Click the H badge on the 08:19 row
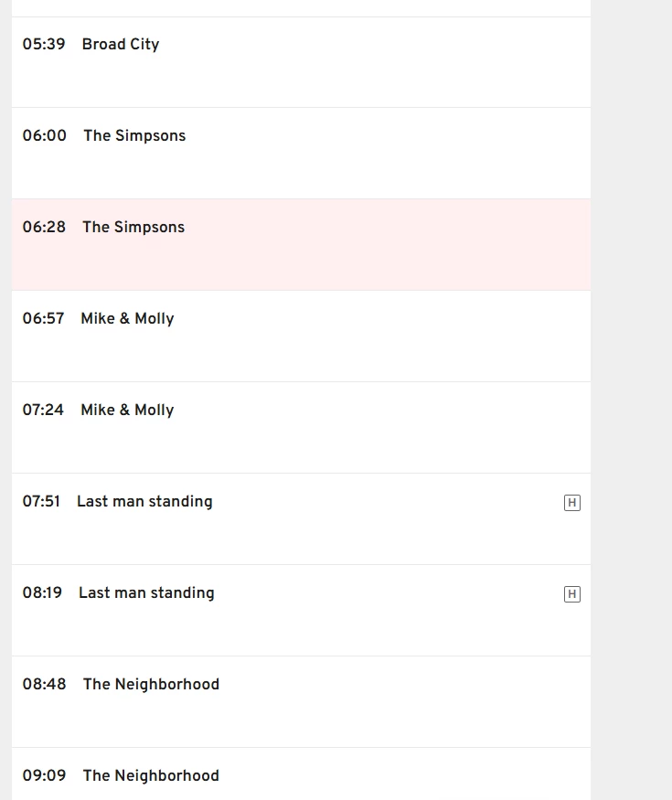 tap(572, 594)
